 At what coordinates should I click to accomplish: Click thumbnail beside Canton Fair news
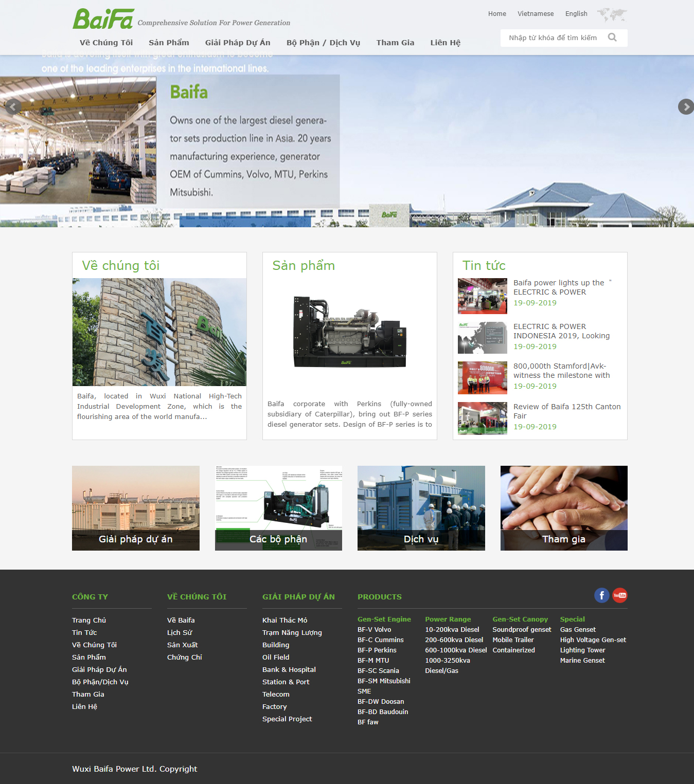point(483,418)
